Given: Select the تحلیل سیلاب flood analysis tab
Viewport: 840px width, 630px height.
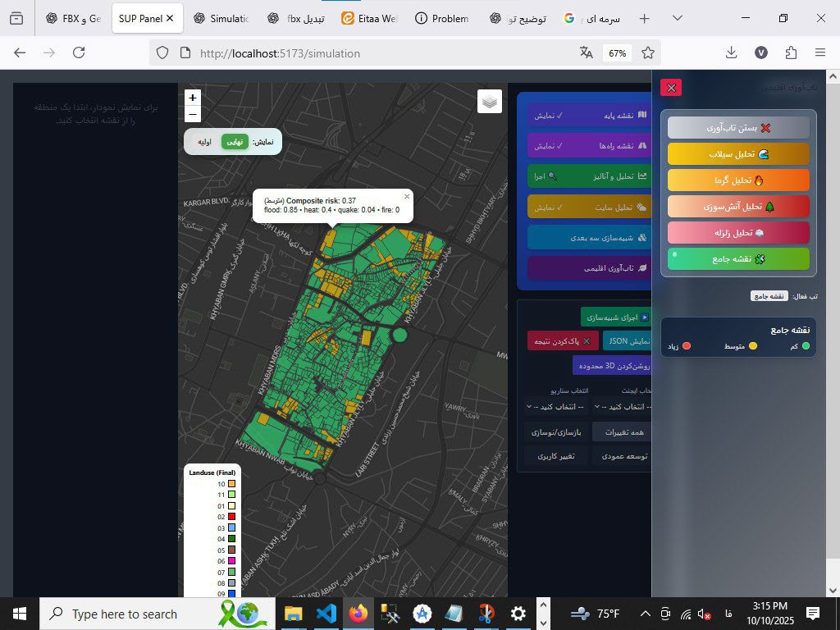Looking at the screenshot, I should point(739,154).
